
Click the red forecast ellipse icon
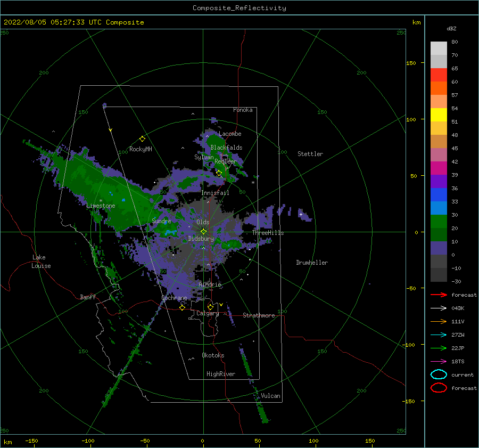[439, 388]
